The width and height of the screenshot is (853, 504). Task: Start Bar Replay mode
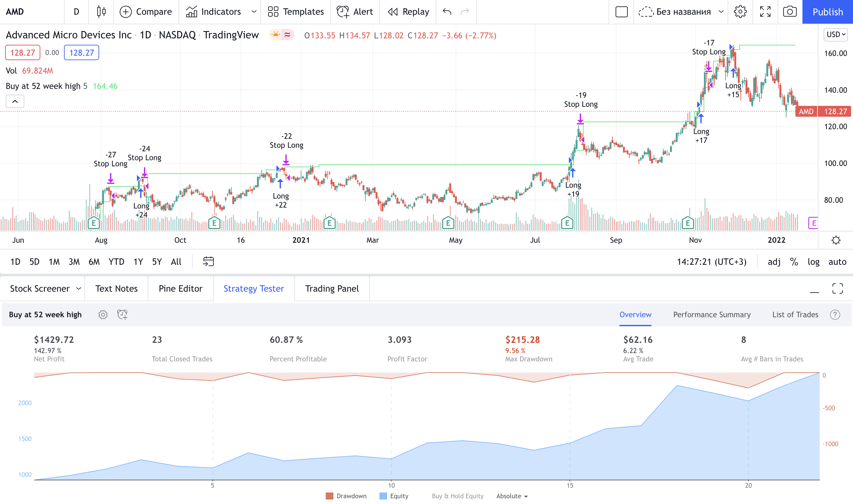pos(408,12)
